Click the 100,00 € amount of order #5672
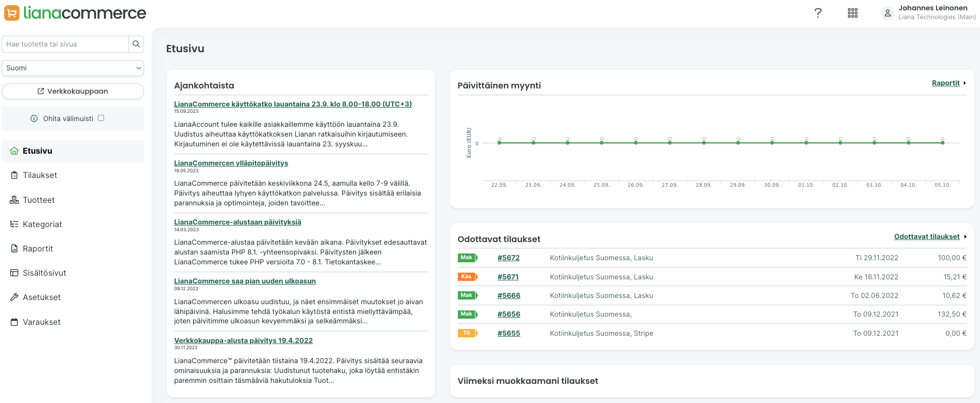 click(x=952, y=258)
